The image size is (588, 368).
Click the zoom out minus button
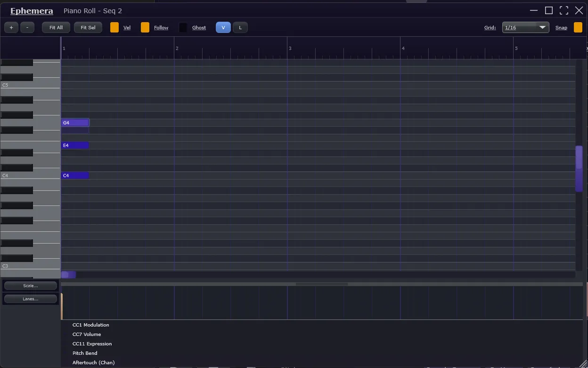click(x=27, y=27)
